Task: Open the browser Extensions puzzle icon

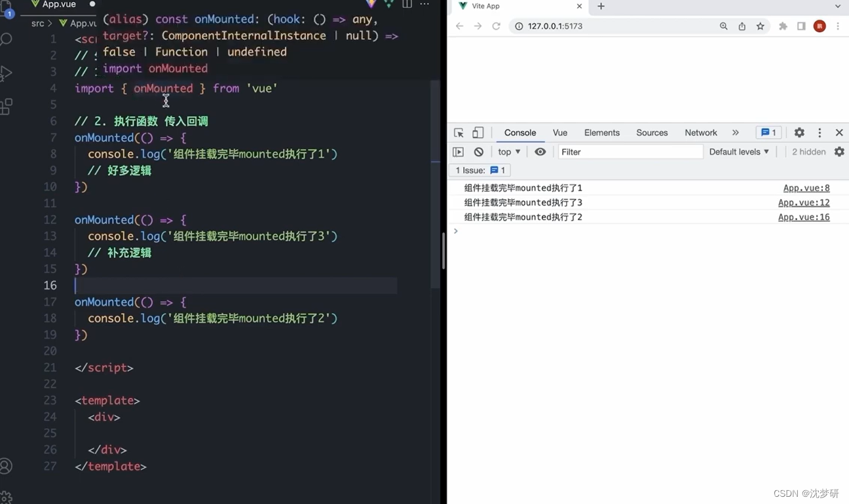Action: (x=783, y=26)
